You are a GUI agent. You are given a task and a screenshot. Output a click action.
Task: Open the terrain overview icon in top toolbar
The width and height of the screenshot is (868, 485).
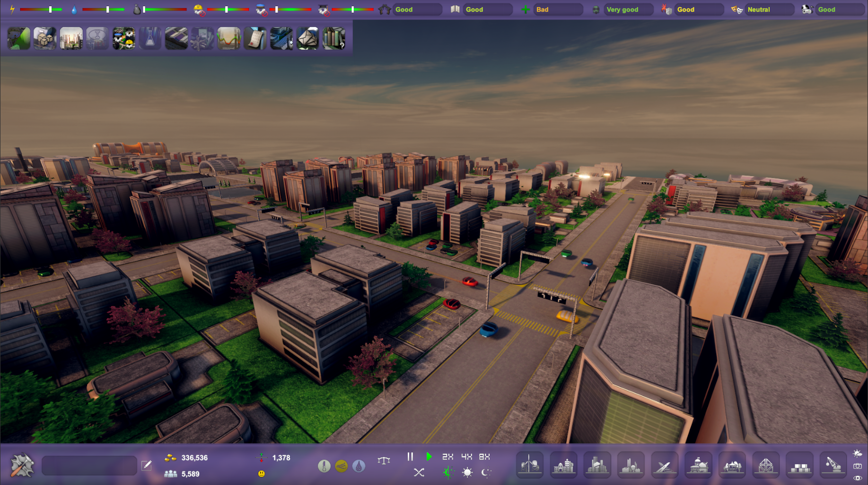pos(19,38)
